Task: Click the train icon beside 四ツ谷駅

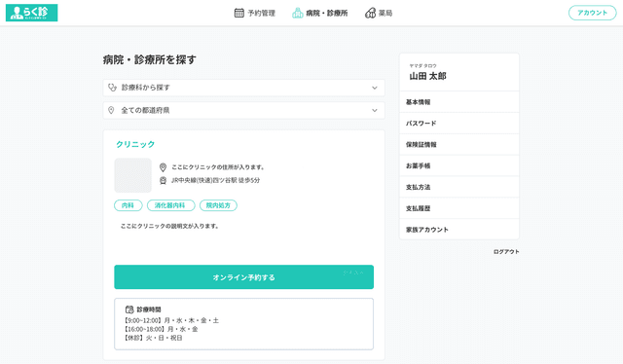Action: tap(163, 180)
